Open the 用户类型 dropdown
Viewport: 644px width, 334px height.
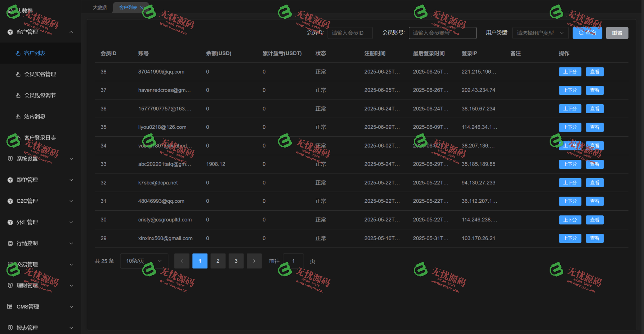click(x=540, y=33)
